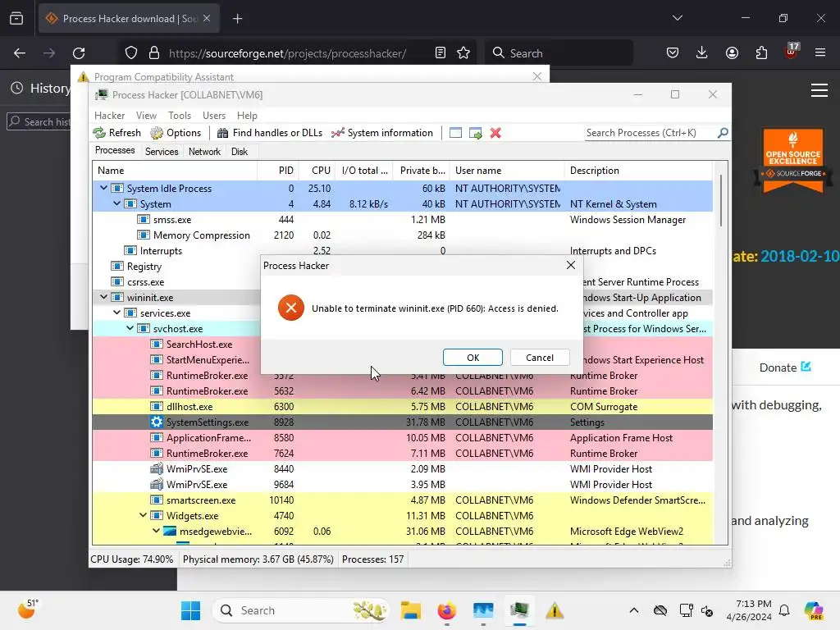
Task: Collapse System Idle Process tree node
Action: [x=104, y=188]
